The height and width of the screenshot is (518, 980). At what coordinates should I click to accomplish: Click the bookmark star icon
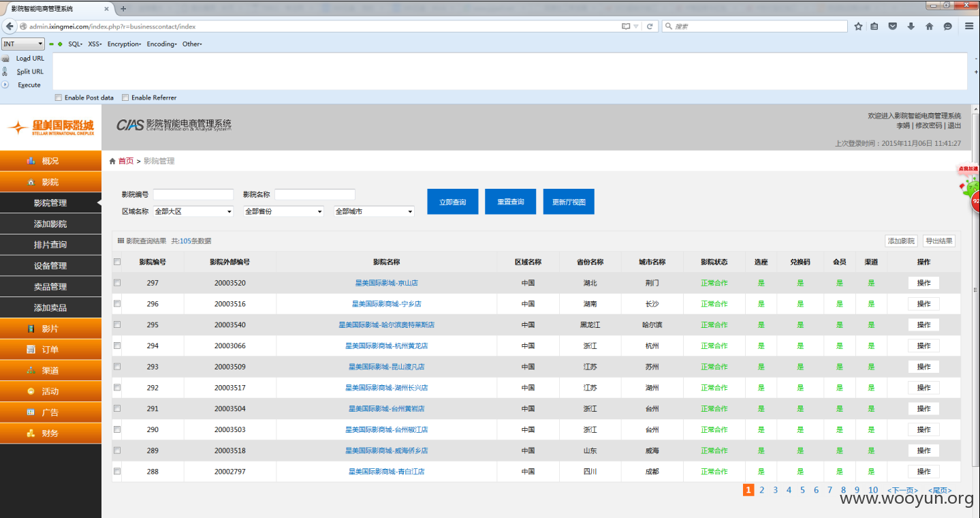[859, 27]
